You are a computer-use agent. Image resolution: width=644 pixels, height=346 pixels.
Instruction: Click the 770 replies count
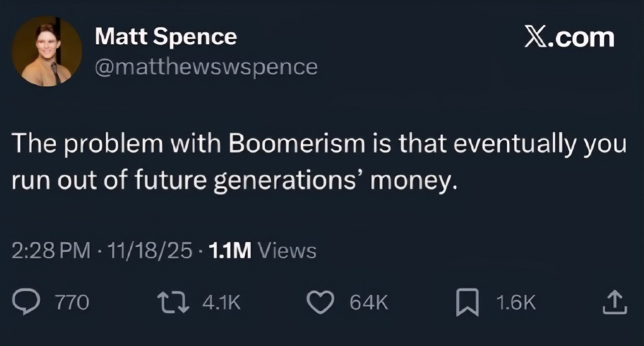(72, 302)
